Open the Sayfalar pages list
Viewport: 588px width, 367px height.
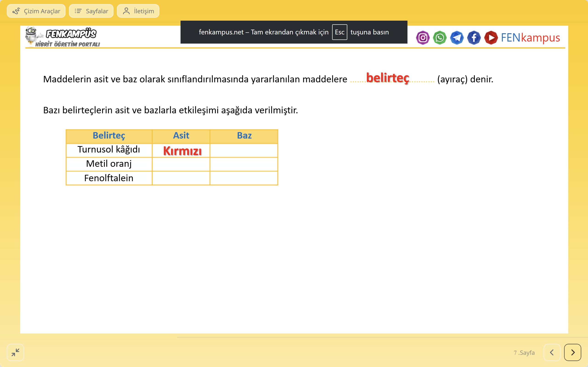[91, 11]
